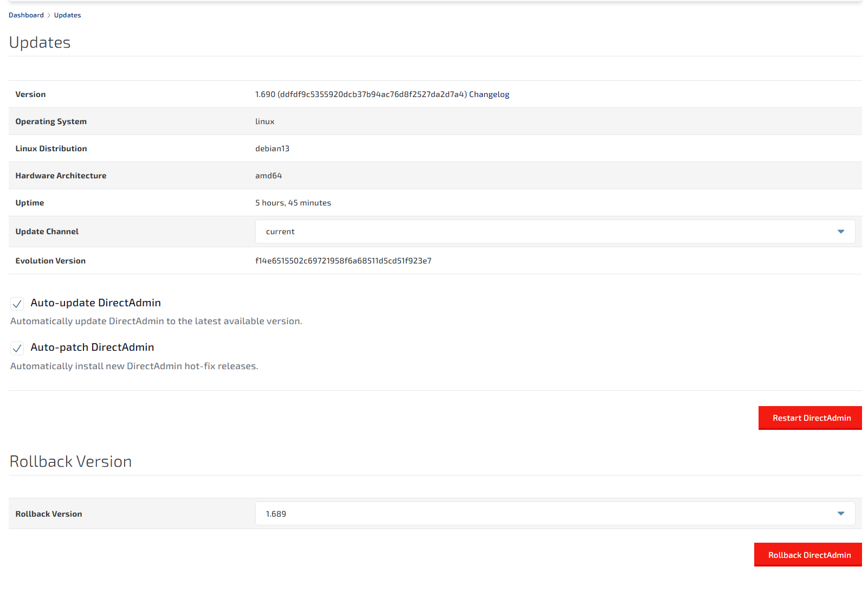This screenshot has height=611, width=868.
Task: Go to Dashboard via breadcrumb
Action: pyautogui.click(x=26, y=15)
